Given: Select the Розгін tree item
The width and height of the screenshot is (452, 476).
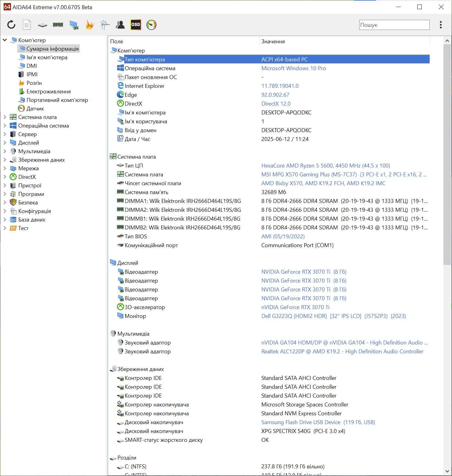Looking at the screenshot, I should point(34,83).
